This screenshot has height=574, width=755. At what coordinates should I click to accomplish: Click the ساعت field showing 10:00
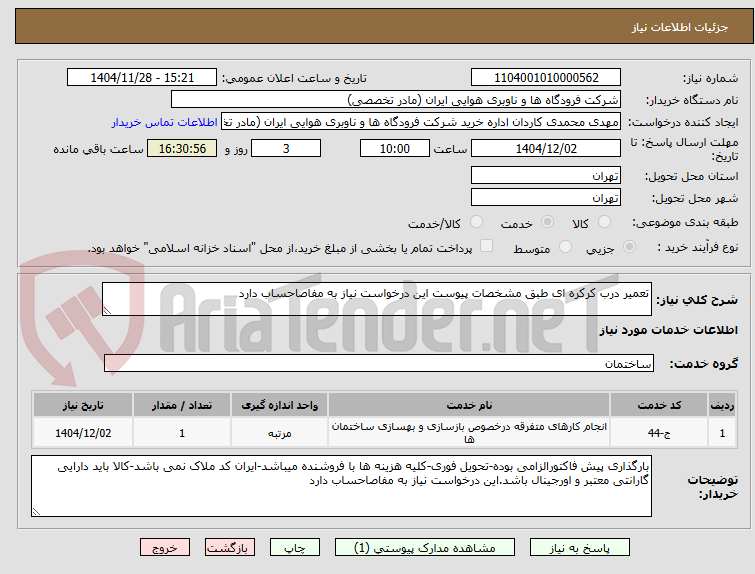(395, 148)
